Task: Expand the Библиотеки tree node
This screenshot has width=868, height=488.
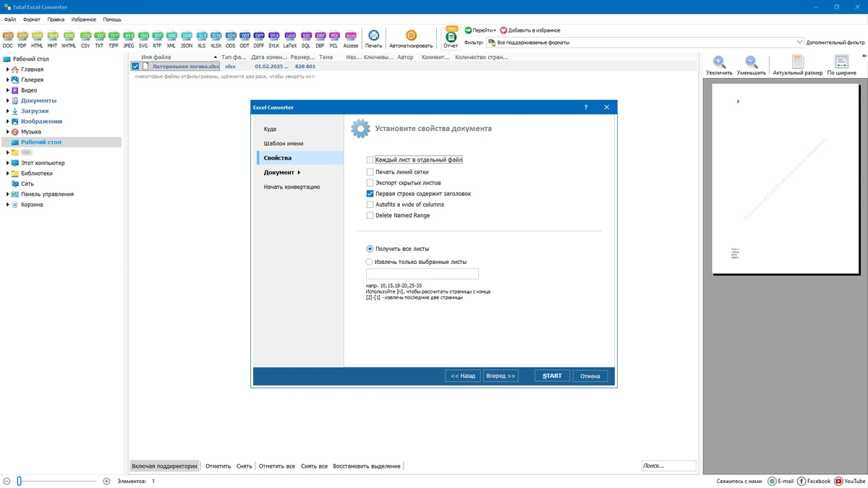Action: click(x=7, y=174)
